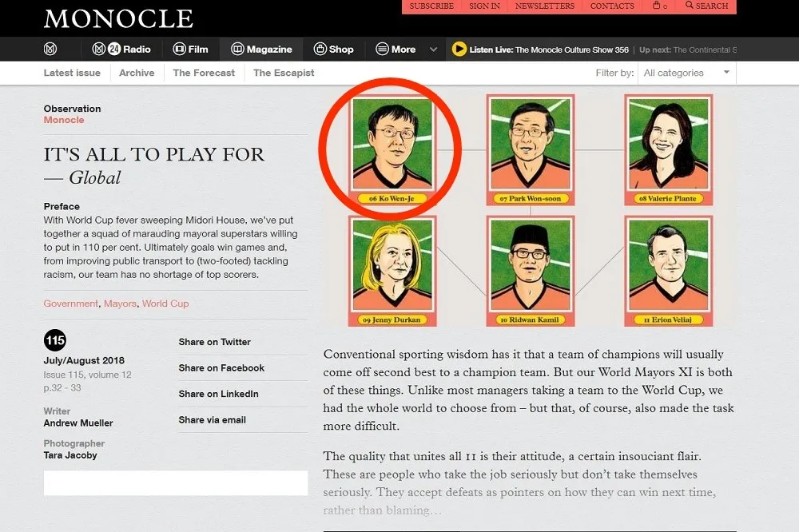Click photographer name Tara Jacoby

70,455
